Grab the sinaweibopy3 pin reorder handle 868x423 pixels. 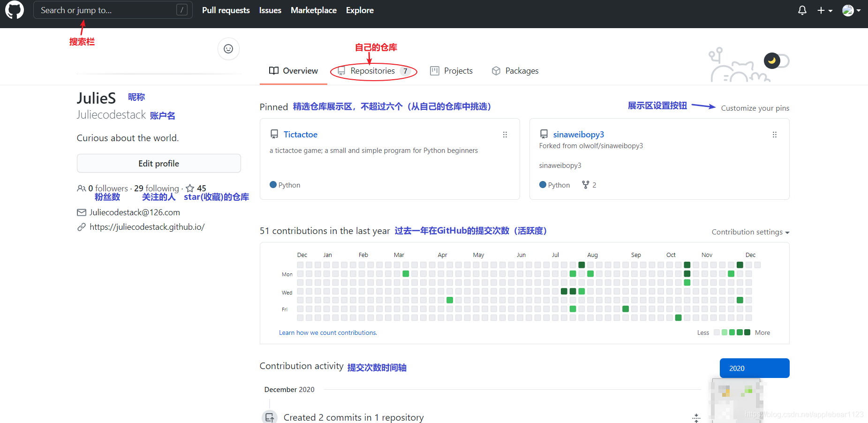click(x=775, y=135)
